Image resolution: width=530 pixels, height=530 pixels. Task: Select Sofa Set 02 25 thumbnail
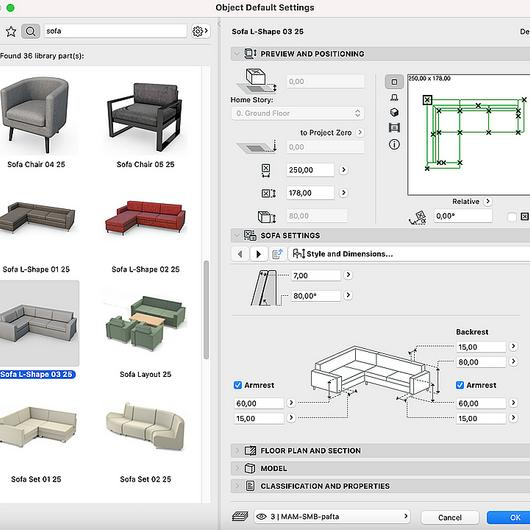tap(145, 427)
